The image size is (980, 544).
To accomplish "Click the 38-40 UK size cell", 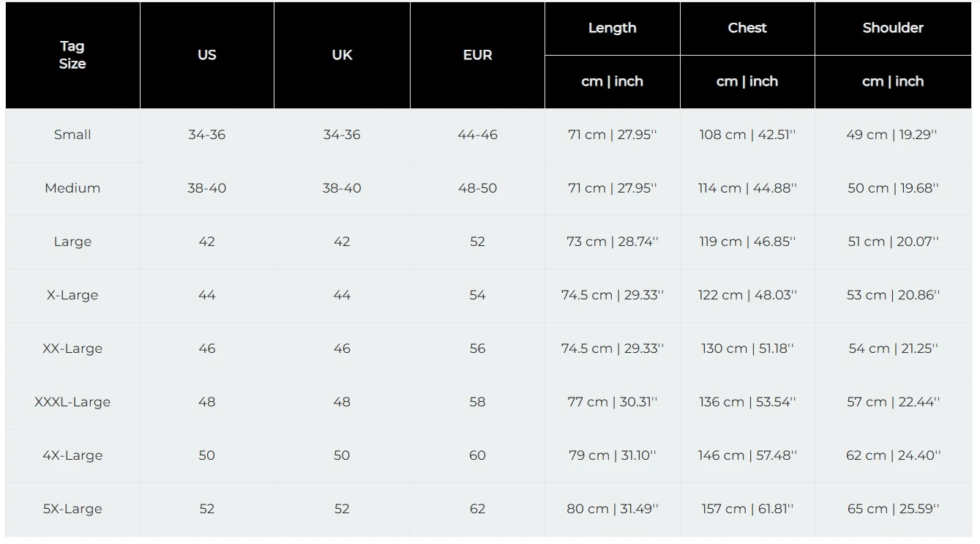I will tap(342, 188).
